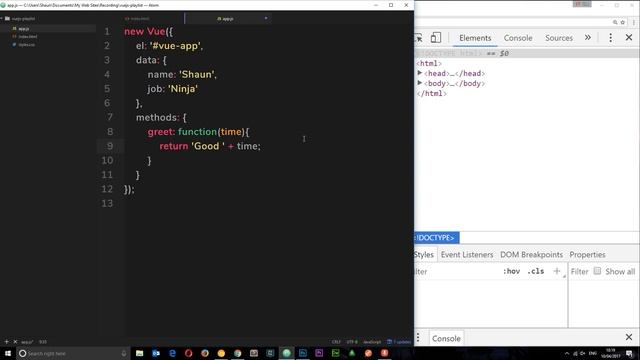Click the CRLF line ending selector in status bar
Viewport: 640px width, 360px height.
point(336,342)
